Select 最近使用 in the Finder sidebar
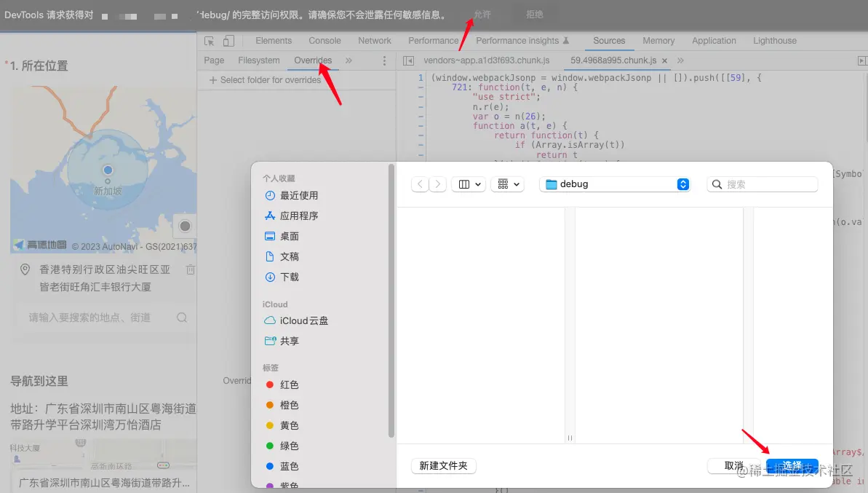Screen dimensions: 868x493 298,195
